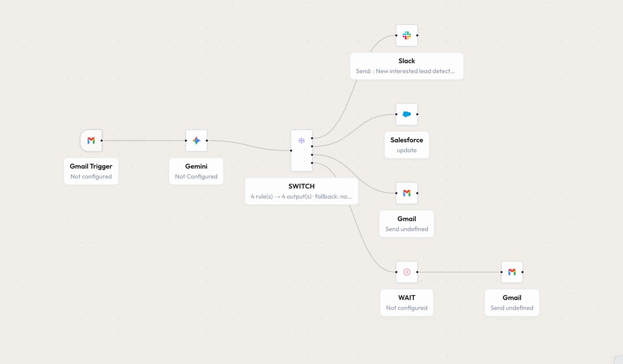Open the WAIT 'Not configured' label card
This screenshot has width=623, height=364.
pos(407,302)
